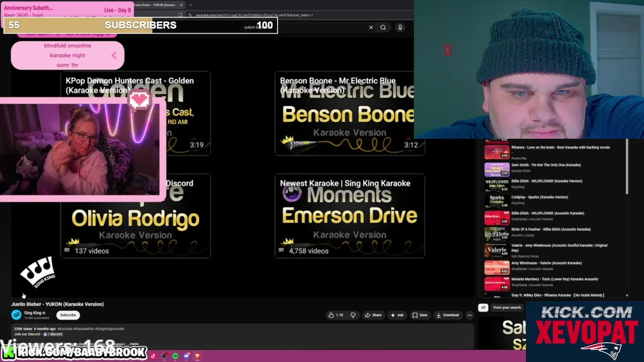Save the video to a playlist
Screen dimensions: 644x362
point(420,315)
